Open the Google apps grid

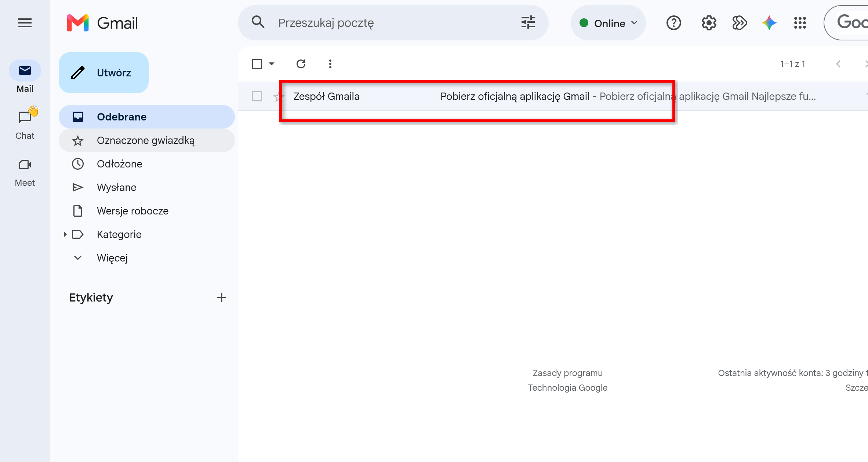click(800, 23)
